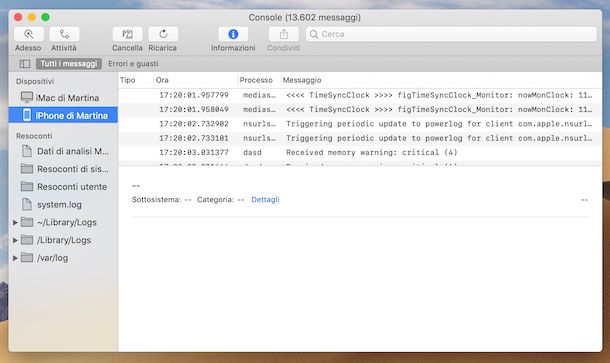Select iPhone di Martina device
The width and height of the screenshot is (610, 363).
[x=63, y=115]
